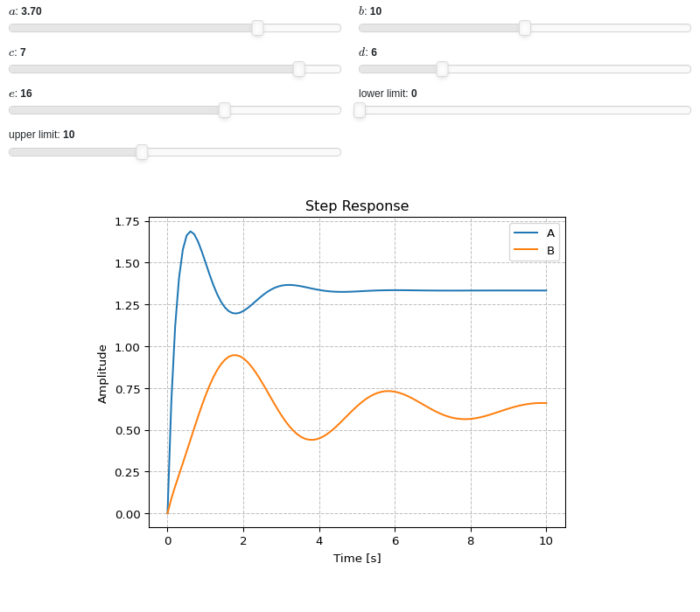
Task: Click the slider handle for parameter c
Action: [x=299, y=69]
